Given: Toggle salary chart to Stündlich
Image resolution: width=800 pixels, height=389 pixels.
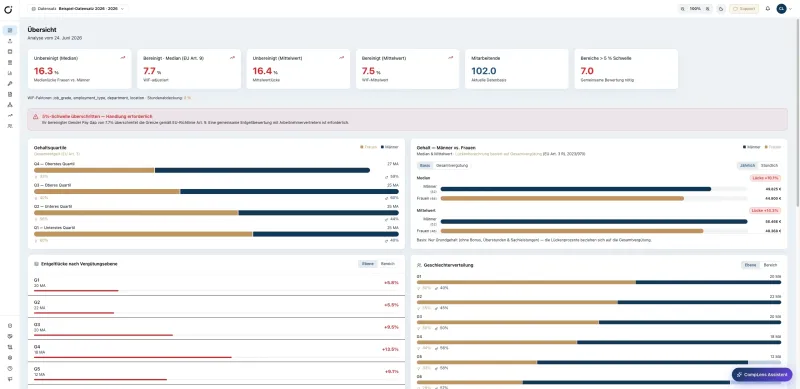Looking at the screenshot, I should click(x=769, y=165).
